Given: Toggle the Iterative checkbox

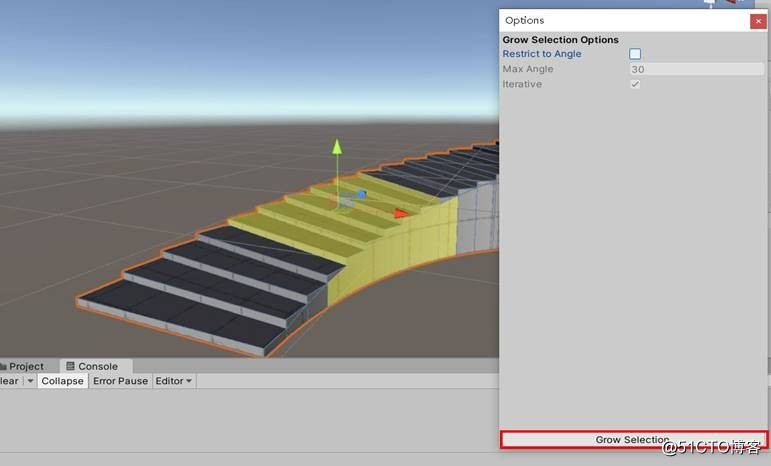Looking at the screenshot, I should [635, 84].
